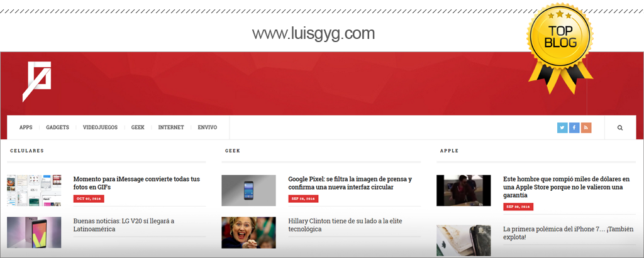
Task: Click the search magnifier icon
Action: pos(620,127)
